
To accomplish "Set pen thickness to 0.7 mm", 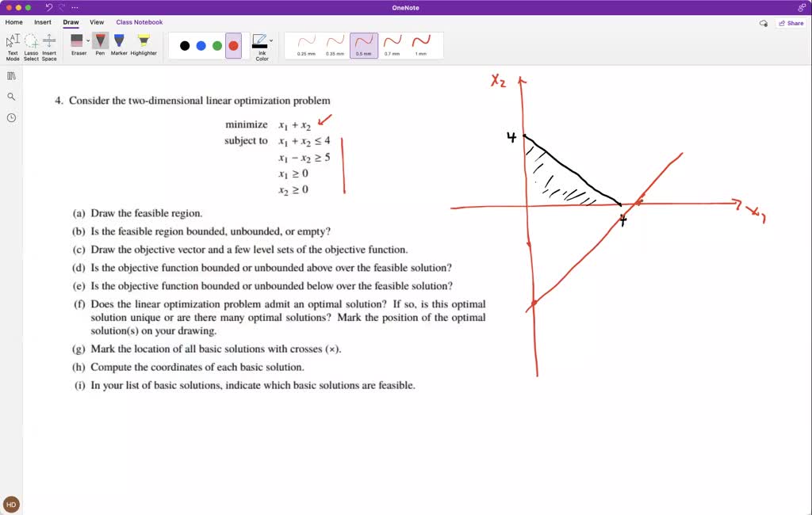I will (x=392, y=45).
